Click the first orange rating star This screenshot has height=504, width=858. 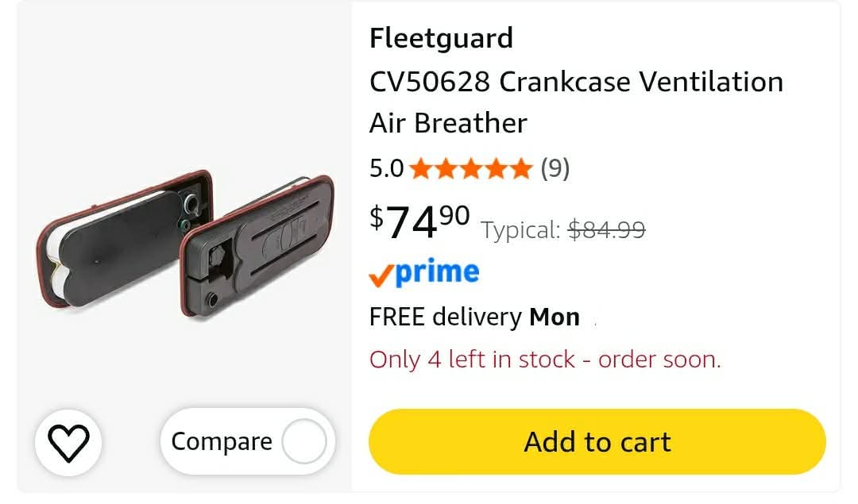421,168
